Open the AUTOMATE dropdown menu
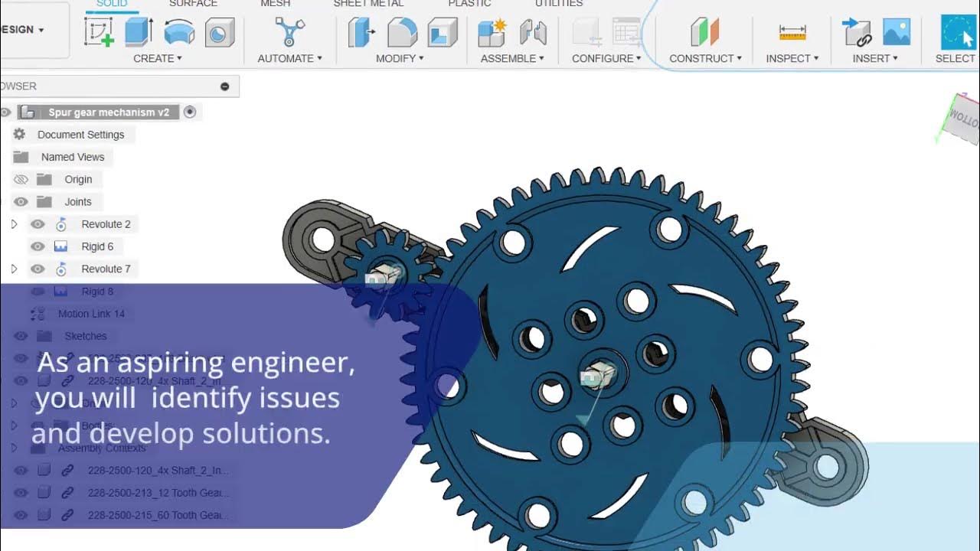 290,58
